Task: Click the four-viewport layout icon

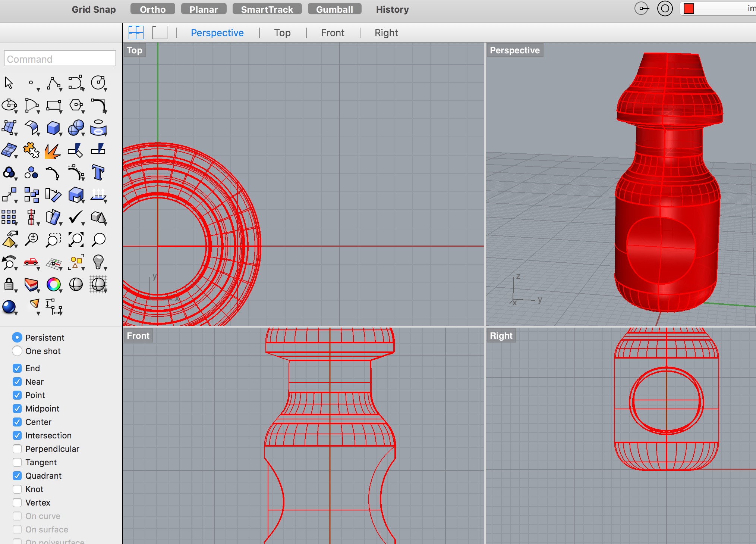Action: tap(136, 33)
